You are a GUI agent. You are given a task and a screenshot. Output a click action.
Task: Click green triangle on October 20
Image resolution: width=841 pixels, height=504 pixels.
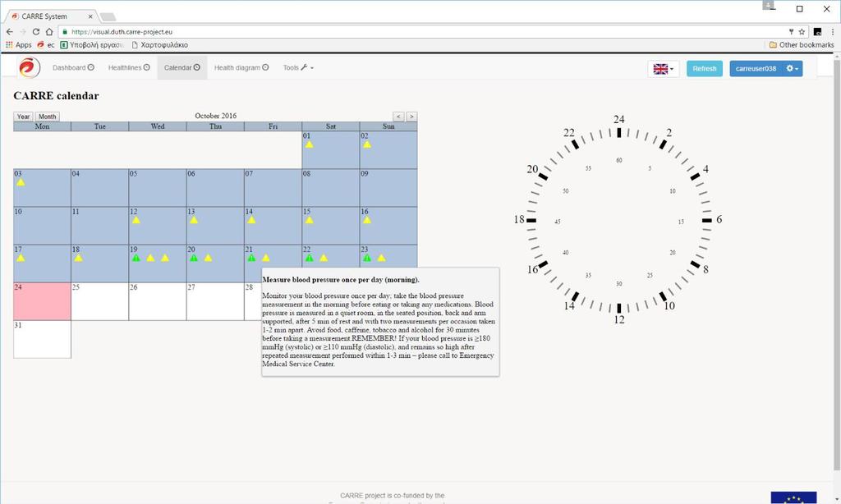(x=194, y=258)
